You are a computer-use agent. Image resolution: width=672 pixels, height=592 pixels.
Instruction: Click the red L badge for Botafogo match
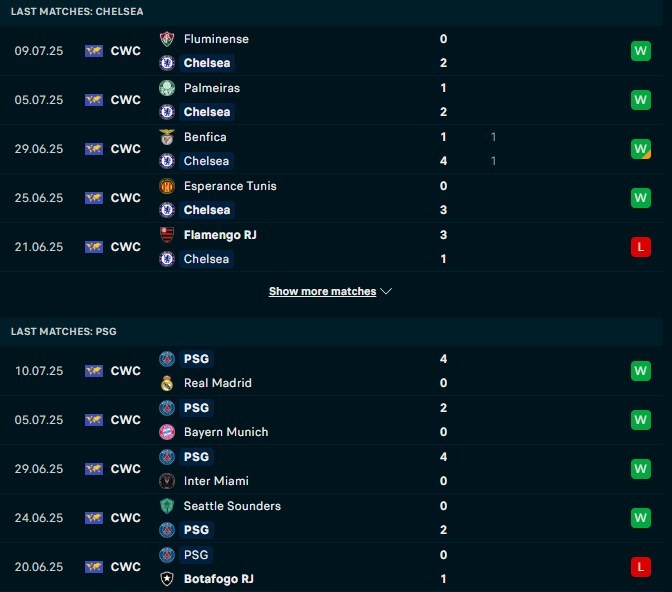coord(641,567)
